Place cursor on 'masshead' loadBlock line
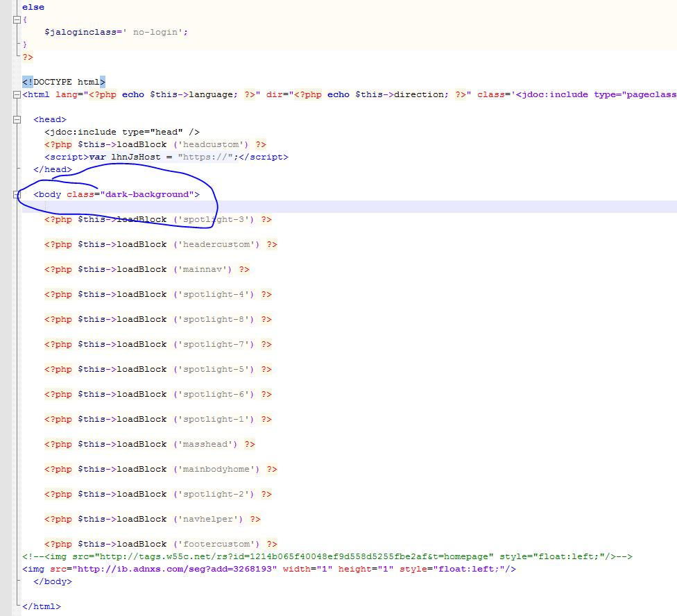677x616 pixels. (x=150, y=444)
